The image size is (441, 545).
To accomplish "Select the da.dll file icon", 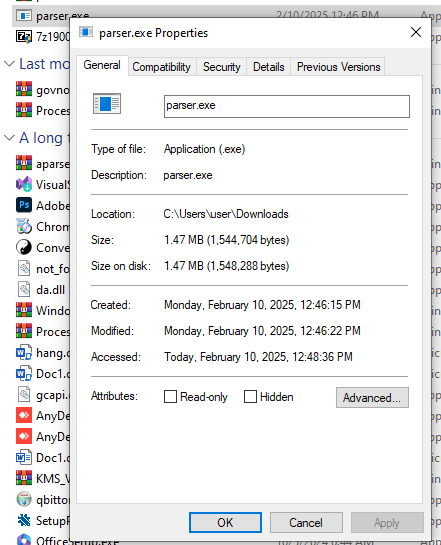I will pos(24,289).
